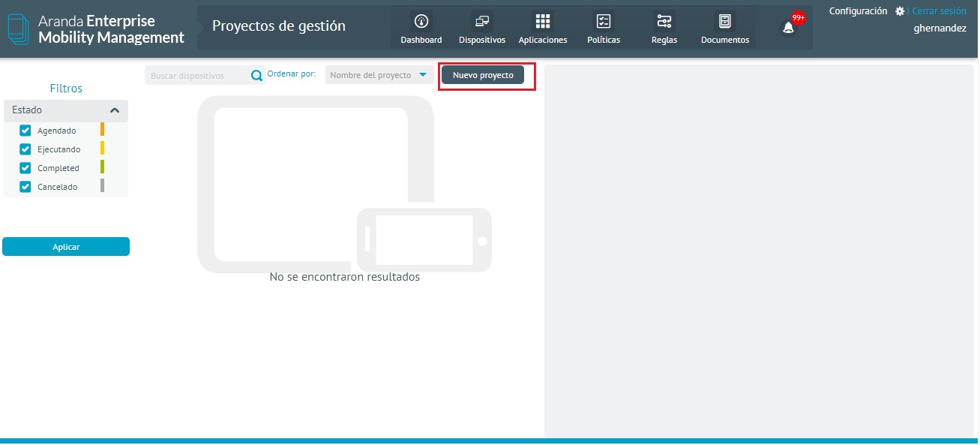Open the Documentos section
Viewport: 980px width, 445px height.
point(725,29)
